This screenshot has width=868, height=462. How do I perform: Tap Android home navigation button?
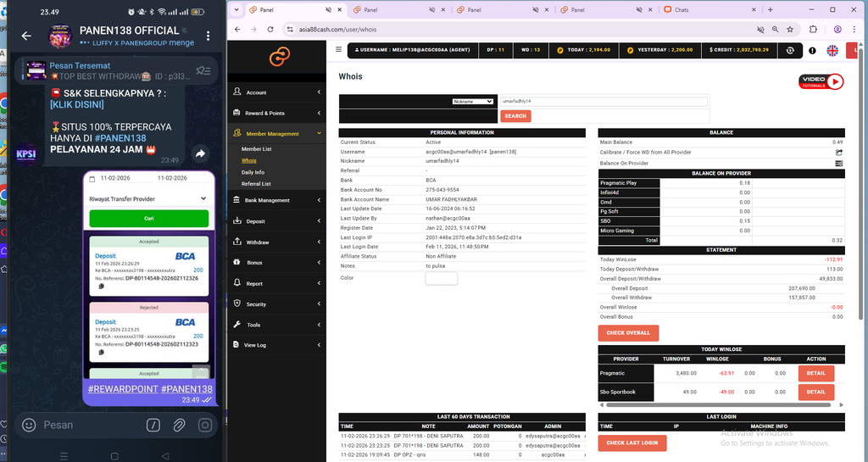coord(114,456)
